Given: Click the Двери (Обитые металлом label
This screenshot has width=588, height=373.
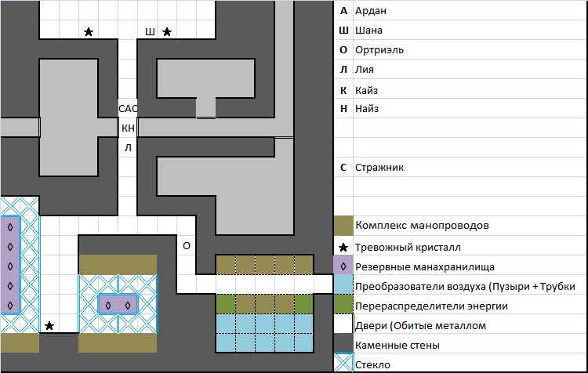Looking at the screenshot, I should pos(420,326).
